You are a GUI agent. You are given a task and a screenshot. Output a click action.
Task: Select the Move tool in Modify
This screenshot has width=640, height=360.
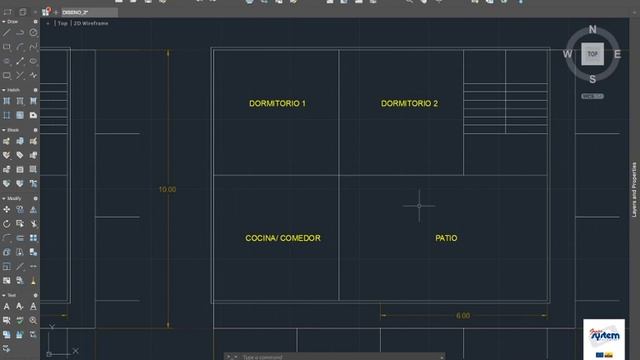coord(7,209)
